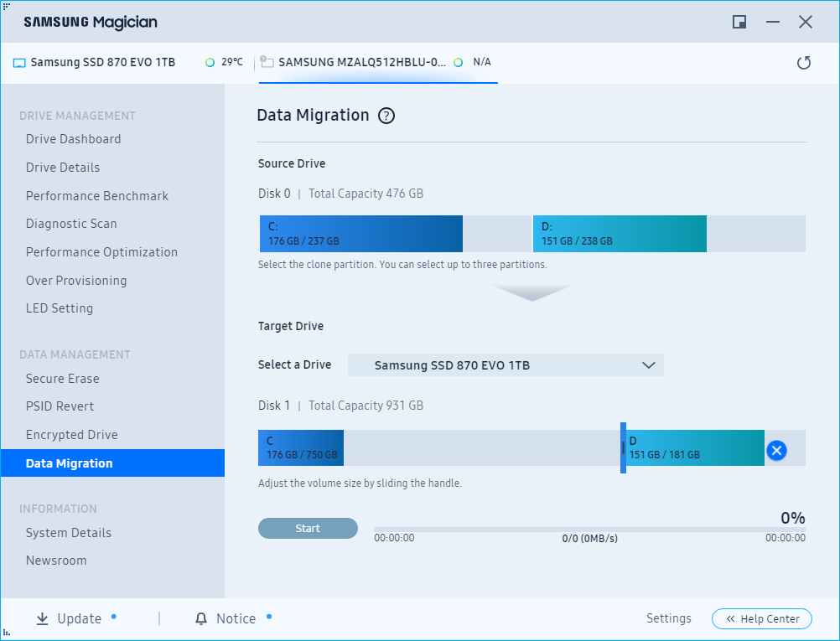Click the Data Migration page heading

pyautogui.click(x=313, y=116)
